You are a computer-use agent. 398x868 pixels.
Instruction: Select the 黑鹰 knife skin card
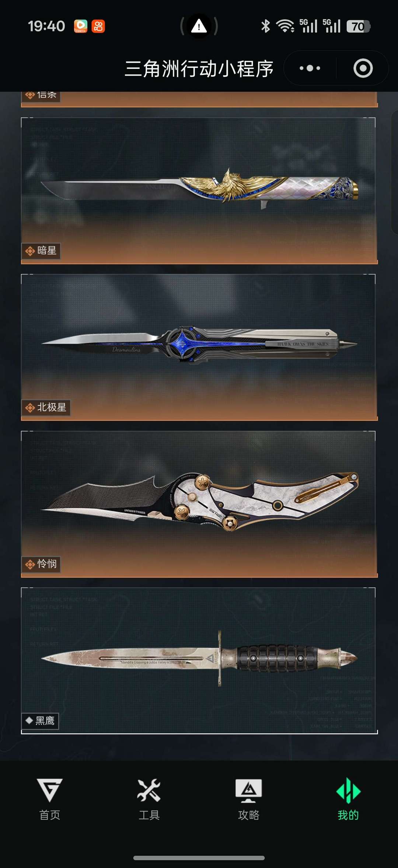199,661
